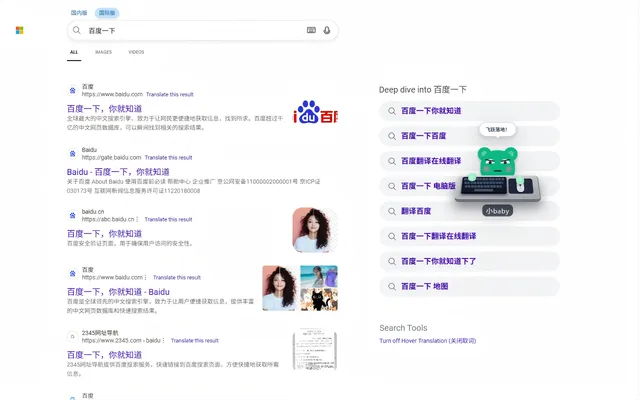The image size is (640, 400).
Task: Switch to the VIDEOS tab
Action: [x=136, y=52]
